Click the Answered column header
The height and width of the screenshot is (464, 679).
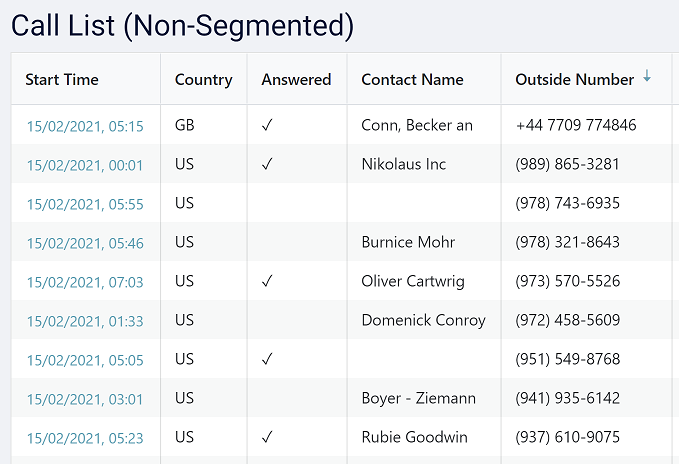click(296, 80)
